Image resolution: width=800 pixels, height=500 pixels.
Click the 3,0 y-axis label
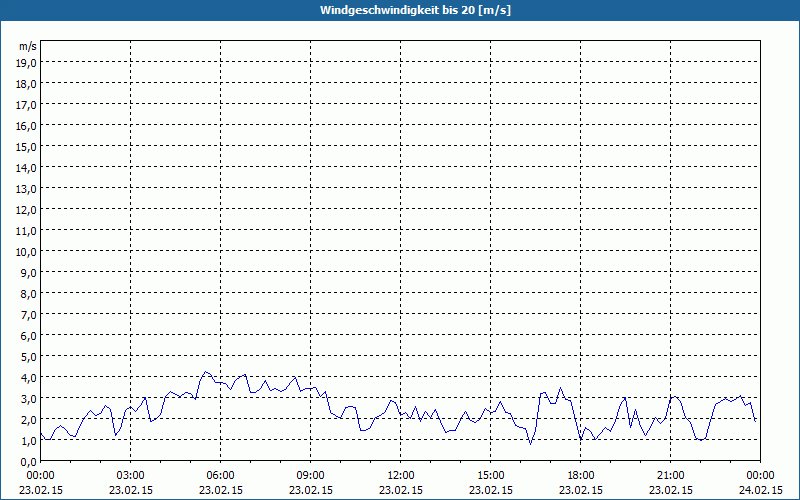(30, 398)
